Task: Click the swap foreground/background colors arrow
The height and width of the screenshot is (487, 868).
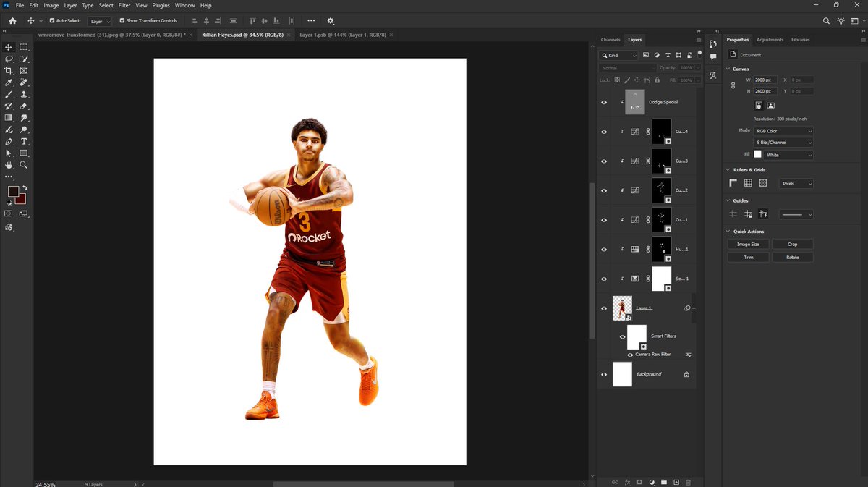Action: point(24,187)
